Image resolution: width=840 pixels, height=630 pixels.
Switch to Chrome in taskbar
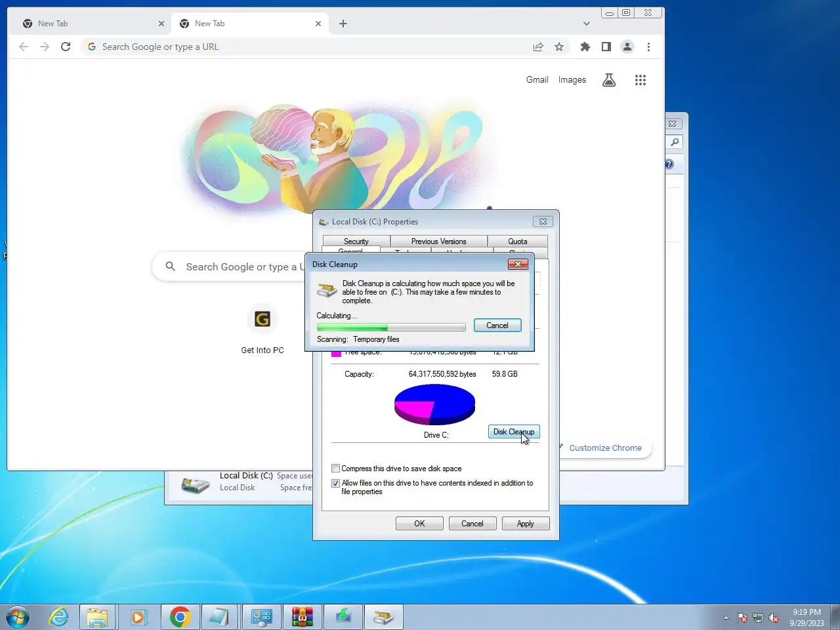[180, 617]
